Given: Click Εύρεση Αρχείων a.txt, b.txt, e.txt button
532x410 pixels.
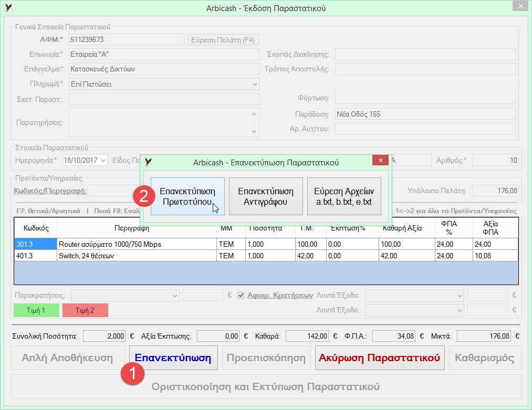Looking at the screenshot, I should click(x=344, y=196).
